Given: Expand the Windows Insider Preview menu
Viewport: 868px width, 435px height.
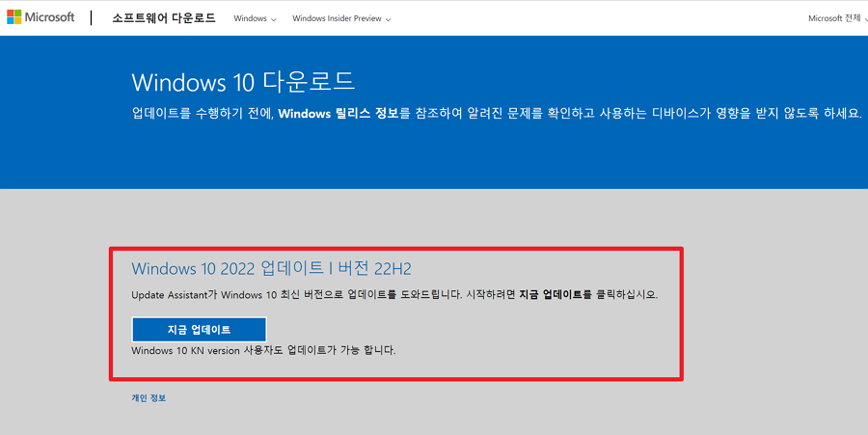Looking at the screenshot, I should click(x=341, y=18).
